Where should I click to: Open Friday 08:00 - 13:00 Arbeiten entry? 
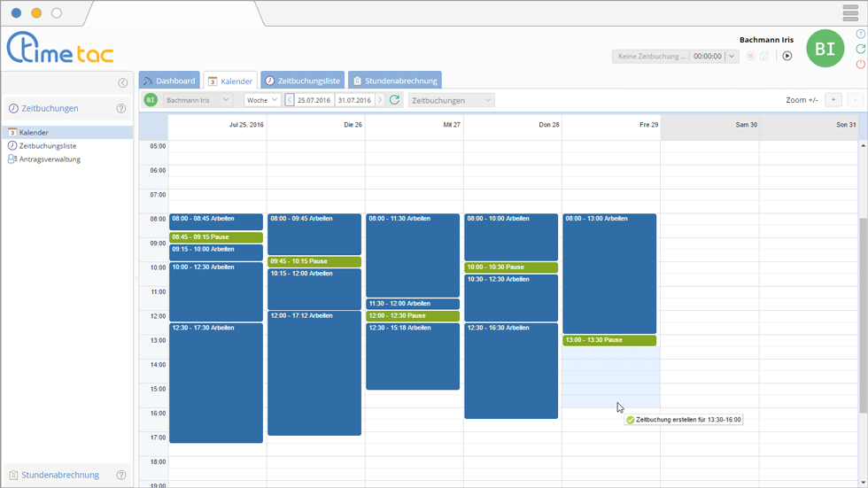(x=609, y=274)
